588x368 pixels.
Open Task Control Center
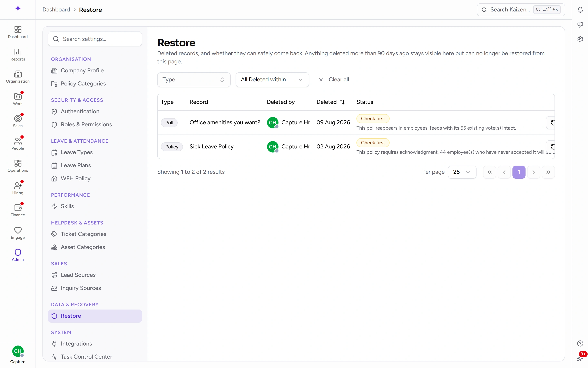pyautogui.click(x=95, y=357)
